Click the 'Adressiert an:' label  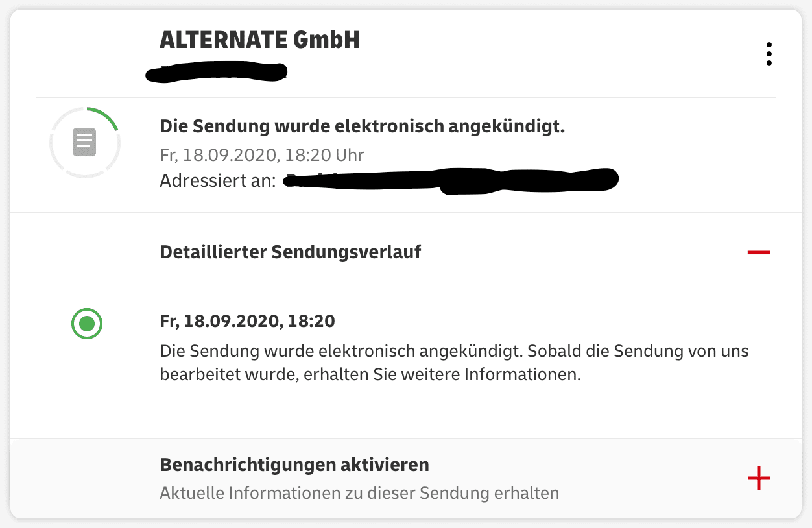click(x=218, y=181)
